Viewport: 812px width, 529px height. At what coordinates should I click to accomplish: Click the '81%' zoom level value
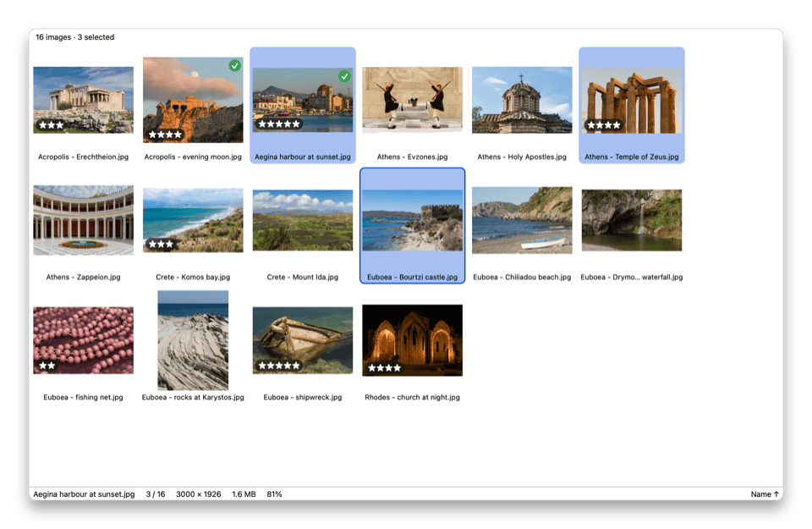pos(274,494)
